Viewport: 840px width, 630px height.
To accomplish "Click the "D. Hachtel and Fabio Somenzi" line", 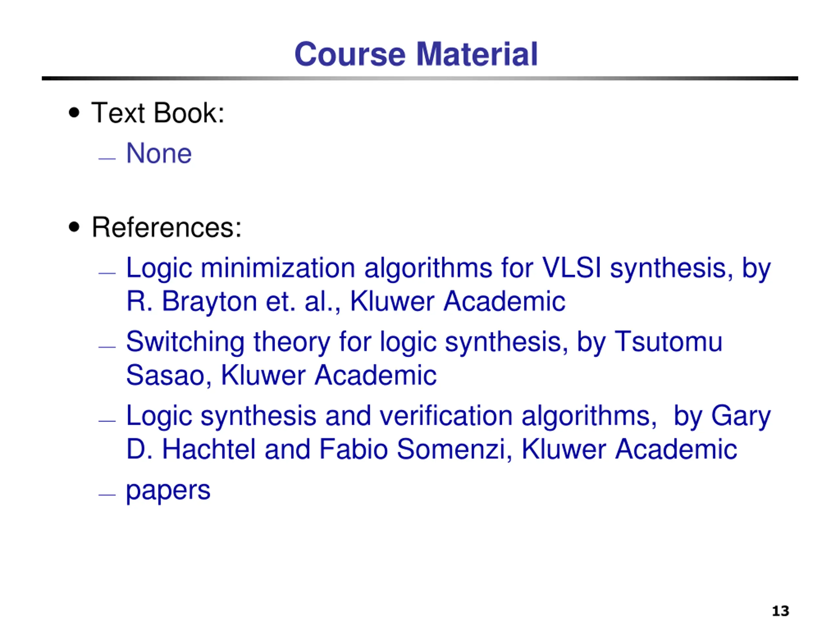I will [431, 449].
